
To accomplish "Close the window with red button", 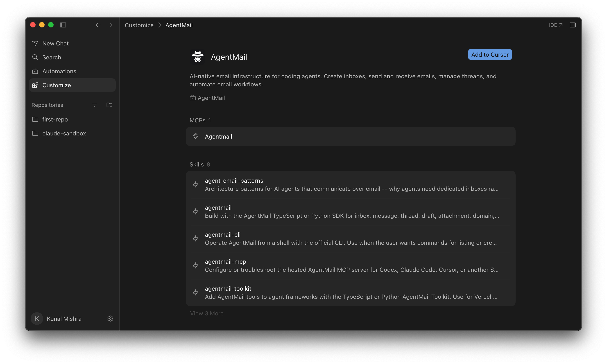I will (33, 25).
